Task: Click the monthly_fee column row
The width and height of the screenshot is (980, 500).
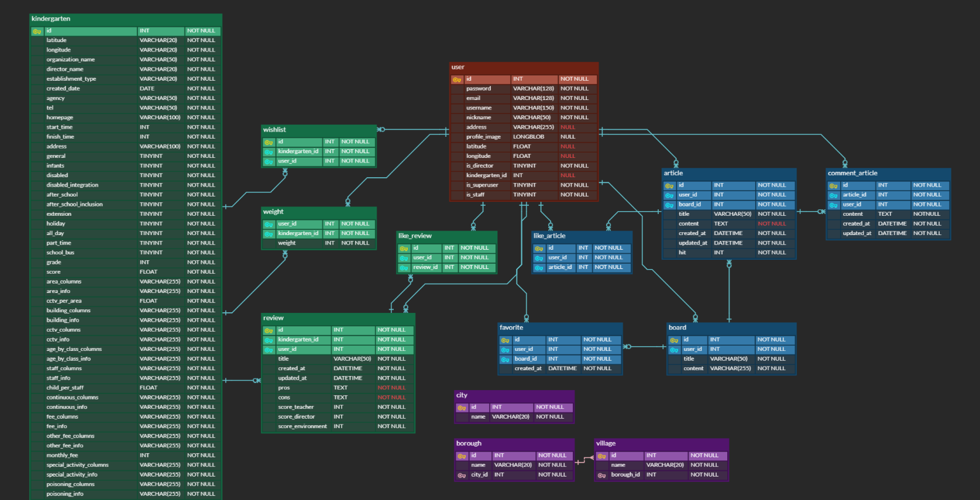Action: [x=126, y=456]
